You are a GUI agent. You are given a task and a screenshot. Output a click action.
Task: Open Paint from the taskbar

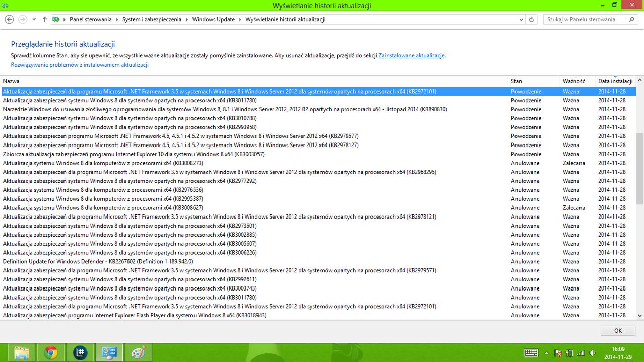coord(138,352)
